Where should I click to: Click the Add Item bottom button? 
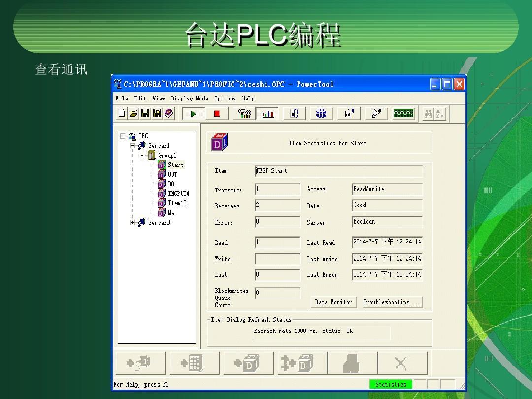[x=248, y=363]
